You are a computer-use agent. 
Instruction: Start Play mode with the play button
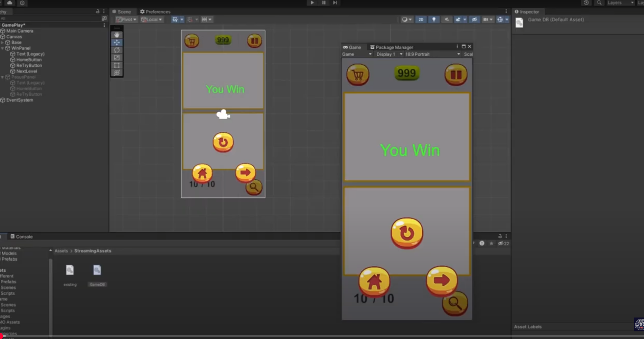tap(312, 3)
